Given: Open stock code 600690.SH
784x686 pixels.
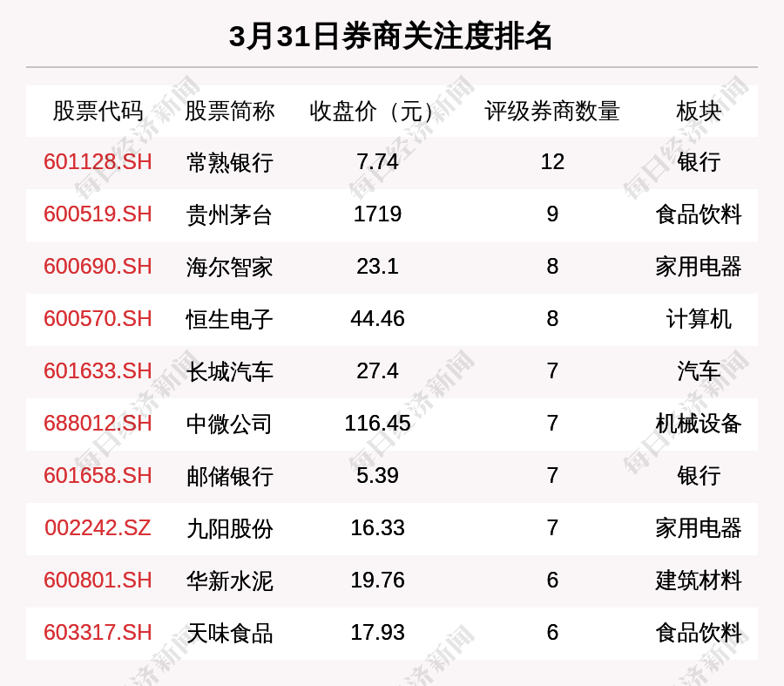Looking at the screenshot, I should pos(98,266).
